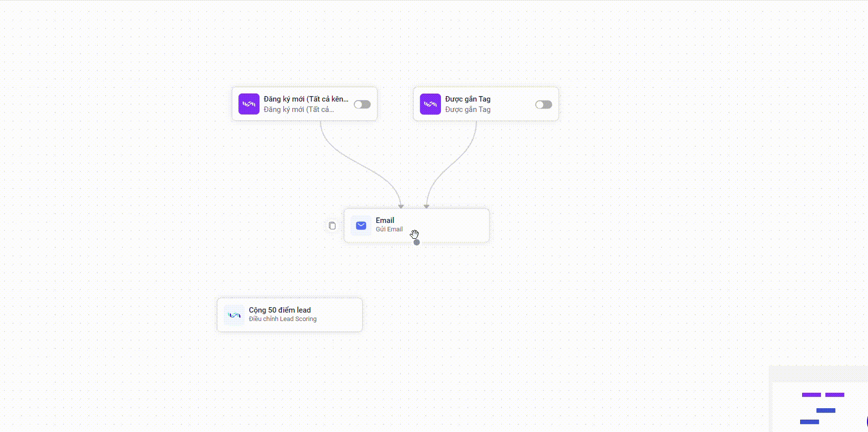The height and width of the screenshot is (432, 868).
Task: Click the output handle dot below the Email node
Action: (417, 242)
